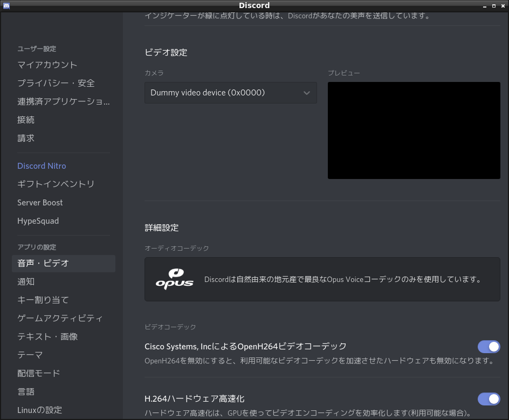The height and width of the screenshot is (420, 509).
Task: Click the black camera preview area
Action: tap(414, 130)
